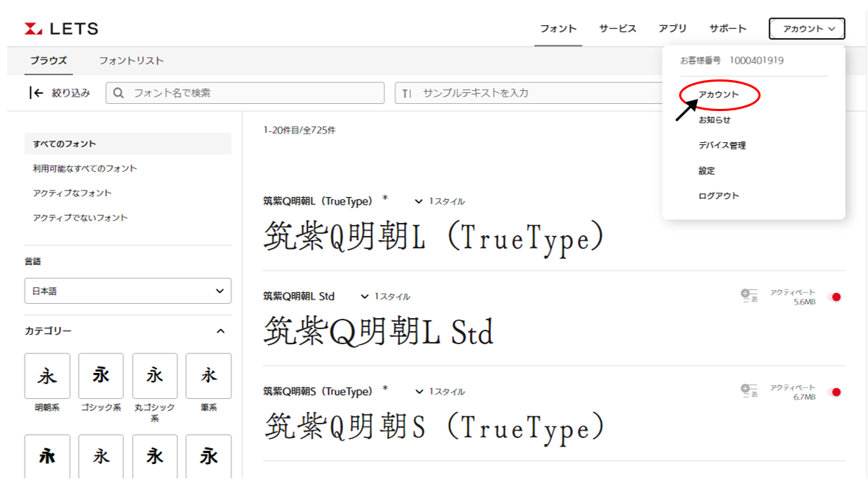Viewport: 868px width, 487px height.
Task: Show すべてのフォント in the sidebar
Action: click(x=128, y=144)
